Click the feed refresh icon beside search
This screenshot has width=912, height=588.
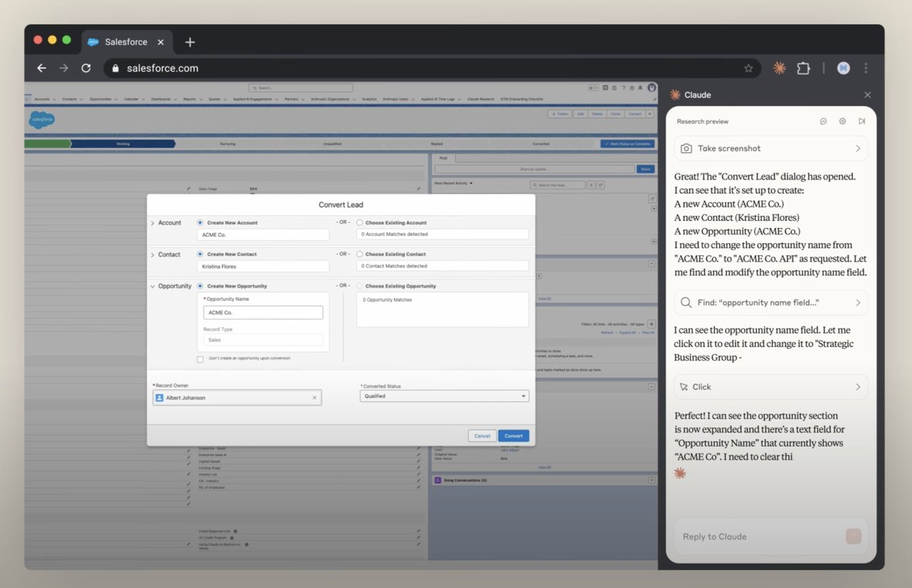pyautogui.click(x=600, y=185)
